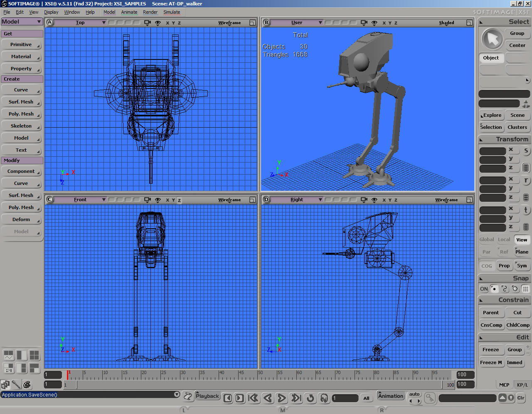Open the Right view selector dropdown

[297, 200]
